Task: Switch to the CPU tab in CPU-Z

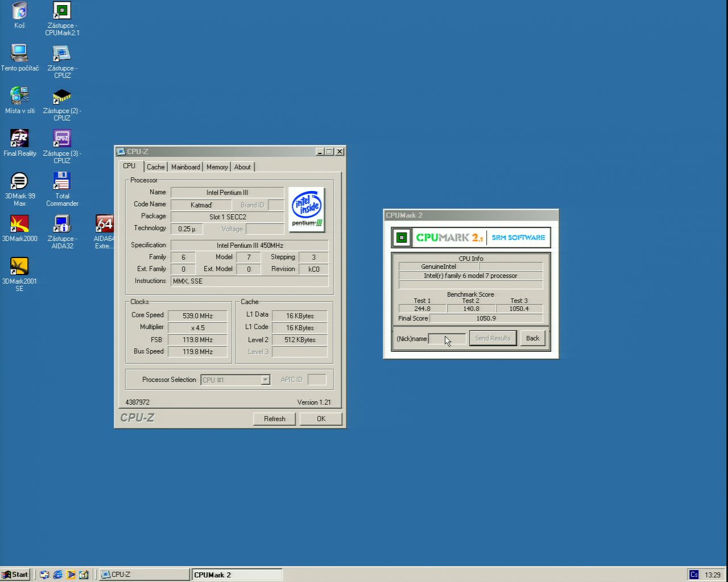Action: (x=129, y=166)
